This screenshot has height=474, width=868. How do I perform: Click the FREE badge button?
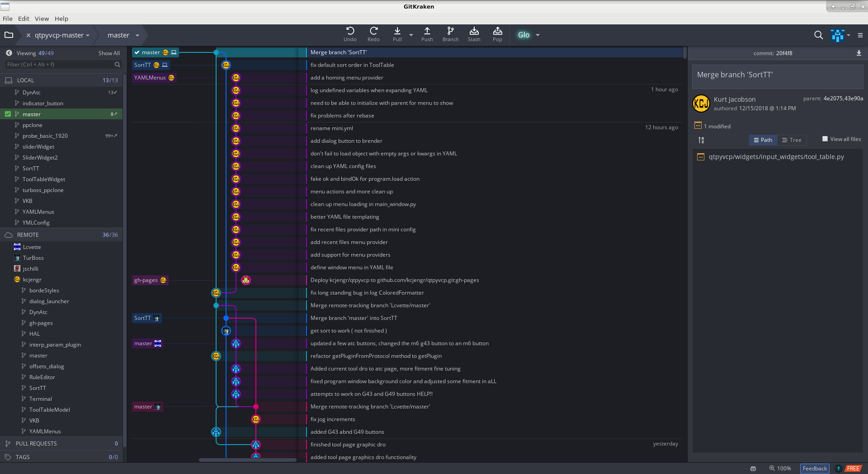pos(853,468)
